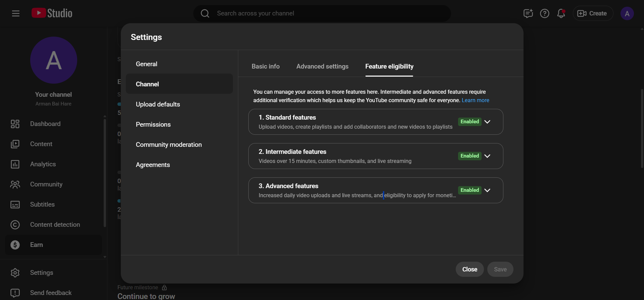644x300 pixels.
Task: Open Content detection in the sidebar
Action: [x=55, y=225]
